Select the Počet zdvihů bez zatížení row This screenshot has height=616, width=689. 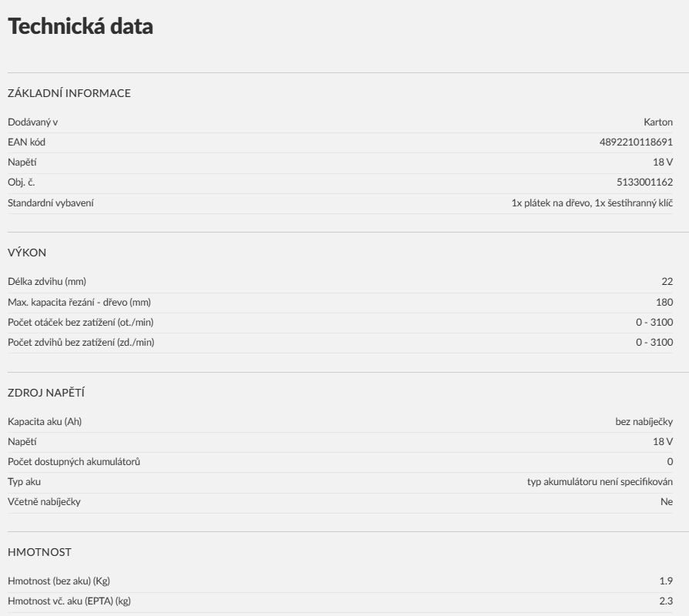click(x=340, y=343)
